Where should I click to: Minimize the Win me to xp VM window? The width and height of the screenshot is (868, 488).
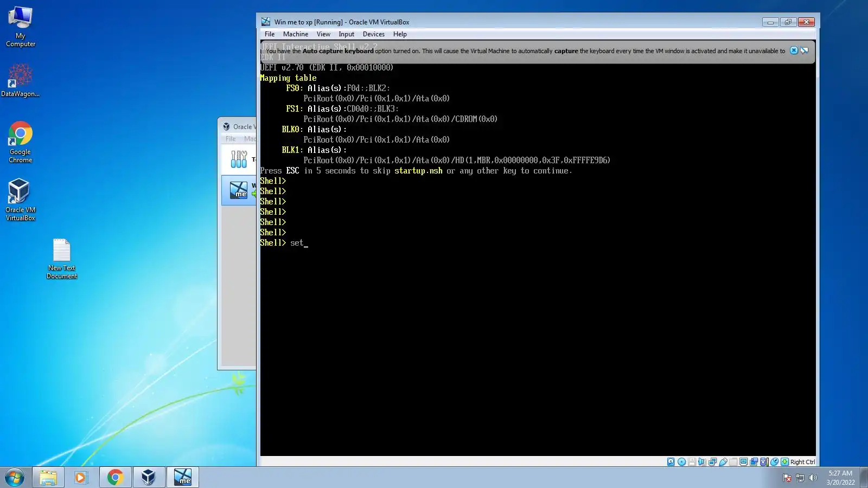pyautogui.click(x=770, y=22)
